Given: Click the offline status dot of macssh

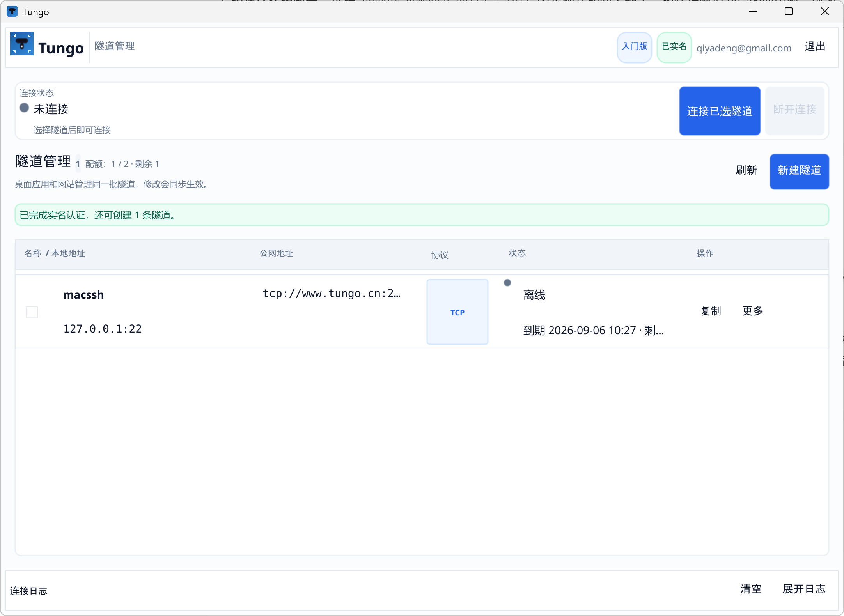Looking at the screenshot, I should point(507,283).
